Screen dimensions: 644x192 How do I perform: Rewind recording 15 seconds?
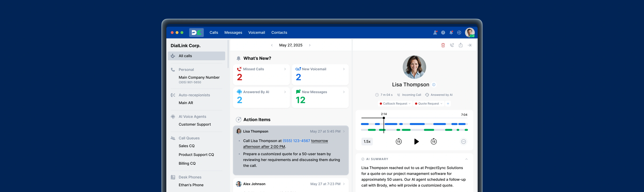pyautogui.click(x=399, y=141)
